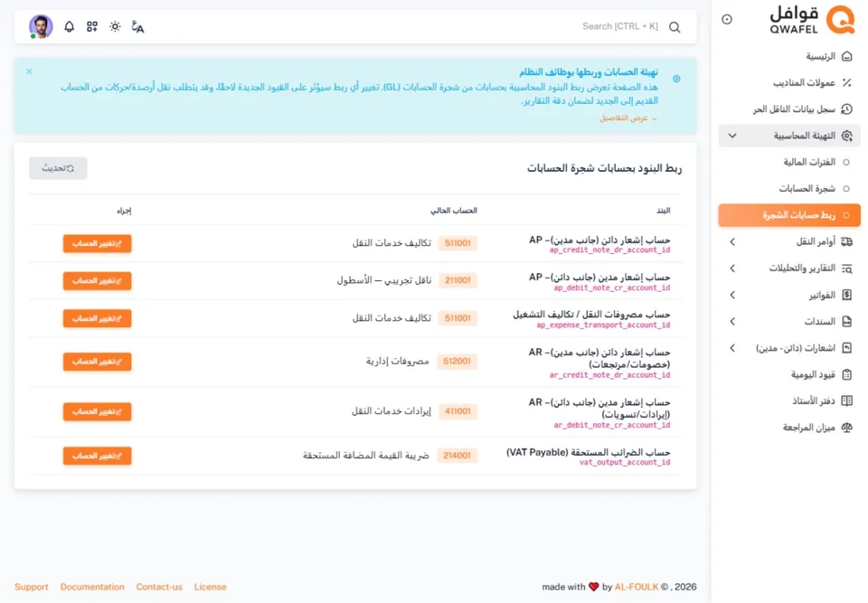868x603 pixels.
Task: Expand الفواتير chevron
Action: (732, 295)
